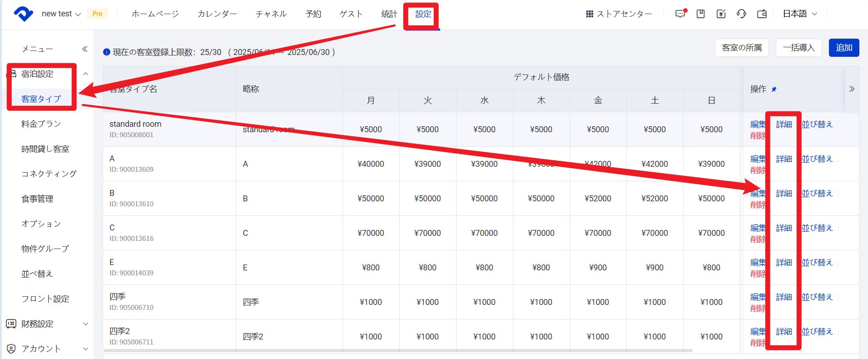Click 詳細 for room type B

pos(784,193)
